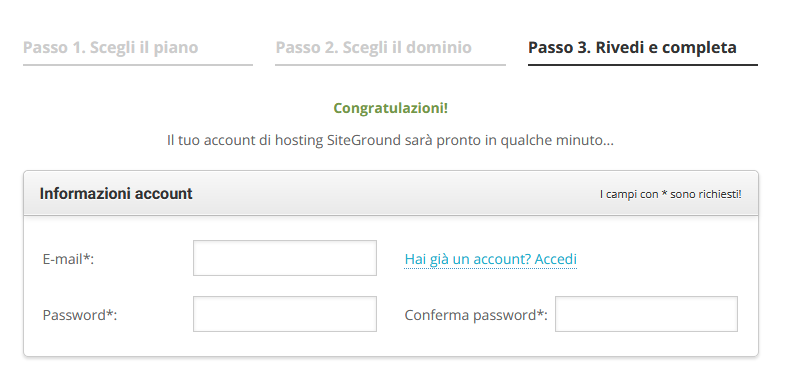
Task: Click the E-mail* field label
Action: [68, 259]
